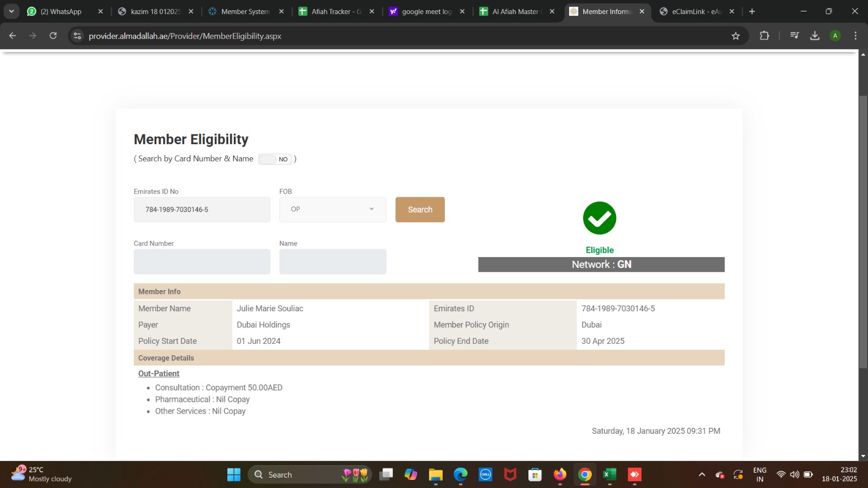The height and width of the screenshot is (488, 868).
Task: Open the ENG IN language switcher
Action: point(760,474)
